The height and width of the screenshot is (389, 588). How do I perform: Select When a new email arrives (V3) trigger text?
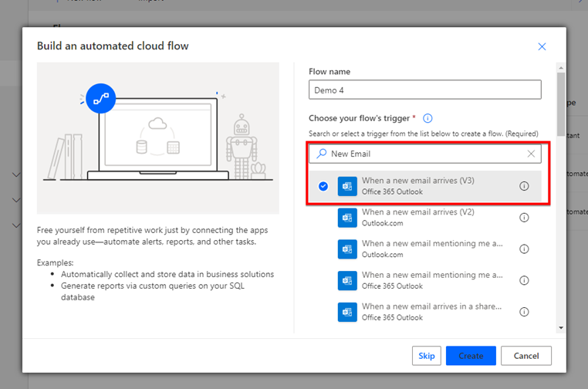point(417,181)
